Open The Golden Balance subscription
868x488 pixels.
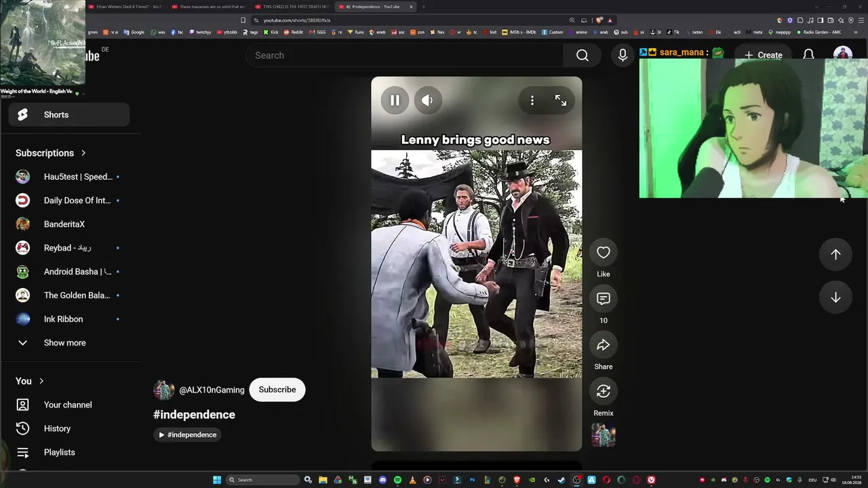[x=69, y=296]
